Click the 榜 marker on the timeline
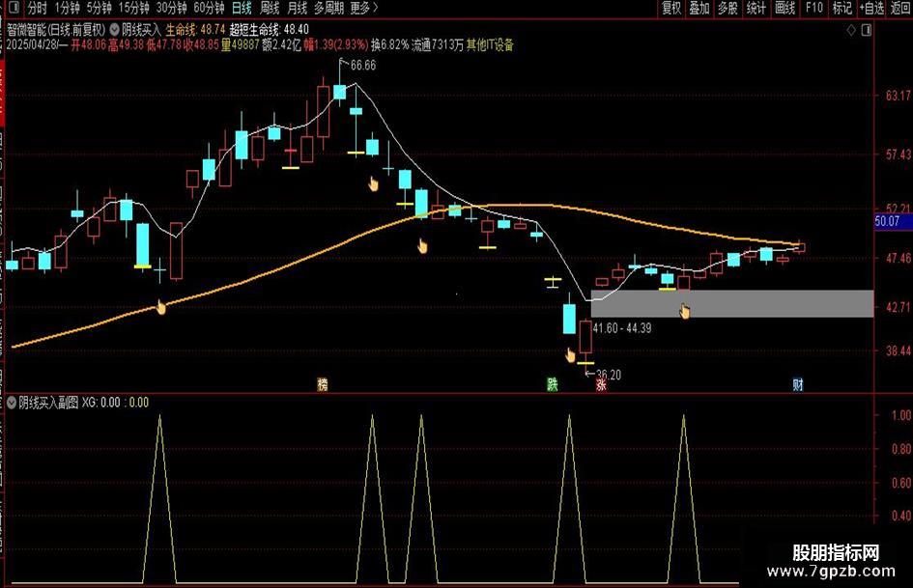913x588 pixels. click(x=323, y=384)
